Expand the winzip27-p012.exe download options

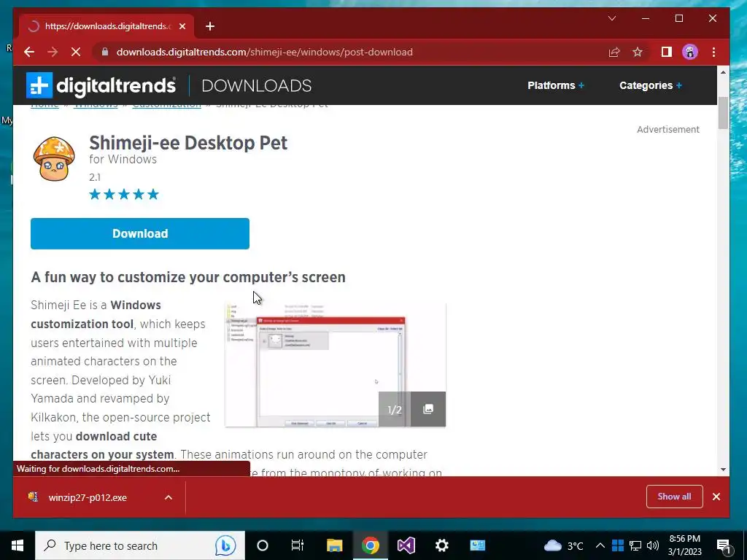tap(169, 497)
